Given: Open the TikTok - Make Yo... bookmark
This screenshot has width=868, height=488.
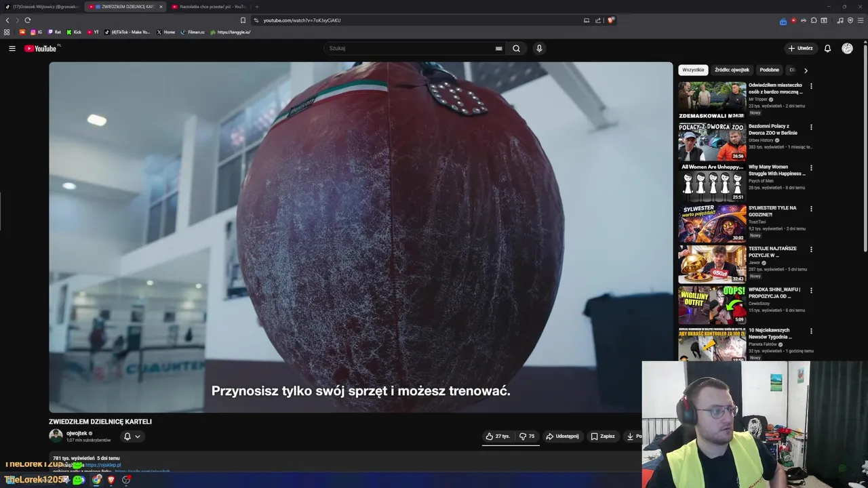Looking at the screenshot, I should [x=127, y=32].
